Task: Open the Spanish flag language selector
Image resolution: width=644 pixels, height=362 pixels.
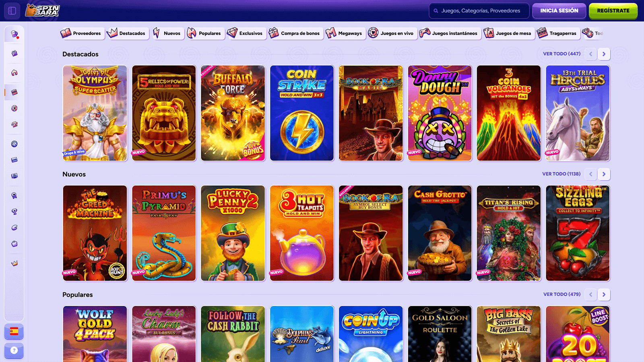Action: click(x=14, y=331)
